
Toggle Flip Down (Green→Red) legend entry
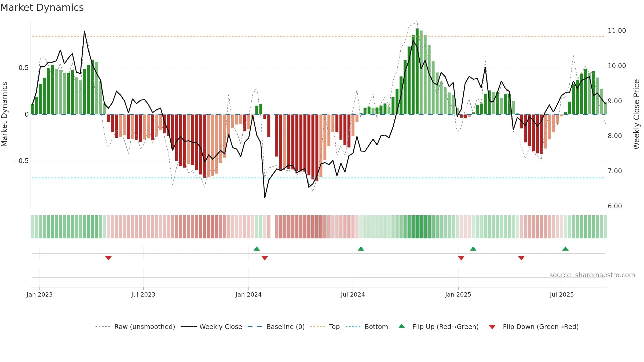coord(534,327)
